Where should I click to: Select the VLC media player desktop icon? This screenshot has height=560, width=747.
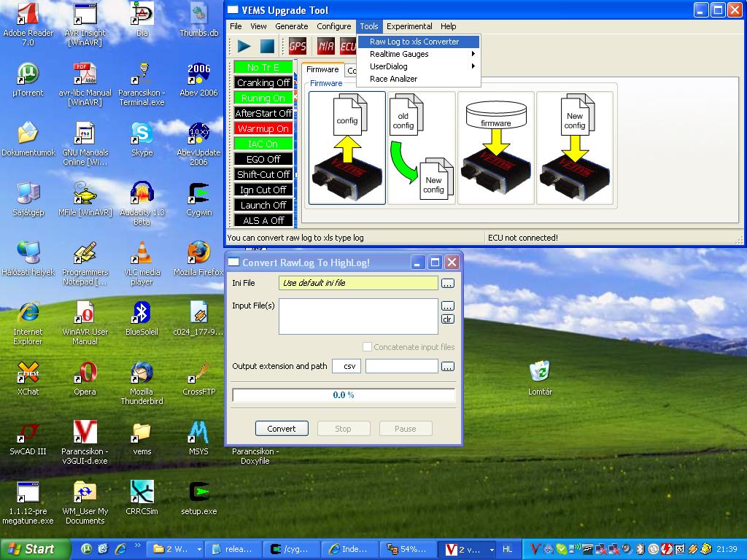coord(142,264)
